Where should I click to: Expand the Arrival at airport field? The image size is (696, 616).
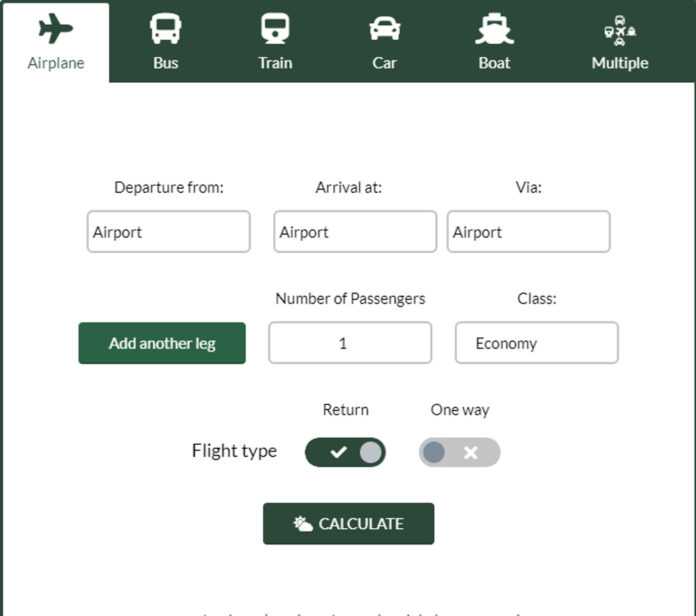pyautogui.click(x=355, y=232)
